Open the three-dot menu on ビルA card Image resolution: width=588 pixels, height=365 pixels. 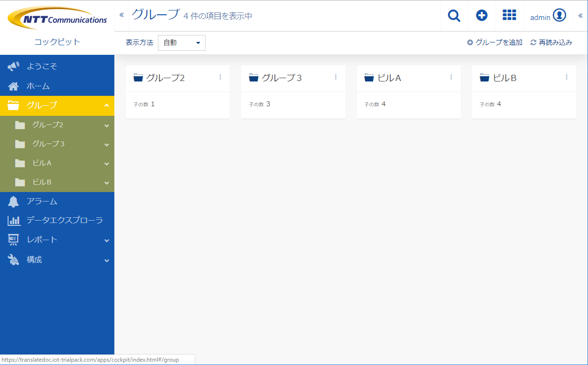tap(451, 77)
